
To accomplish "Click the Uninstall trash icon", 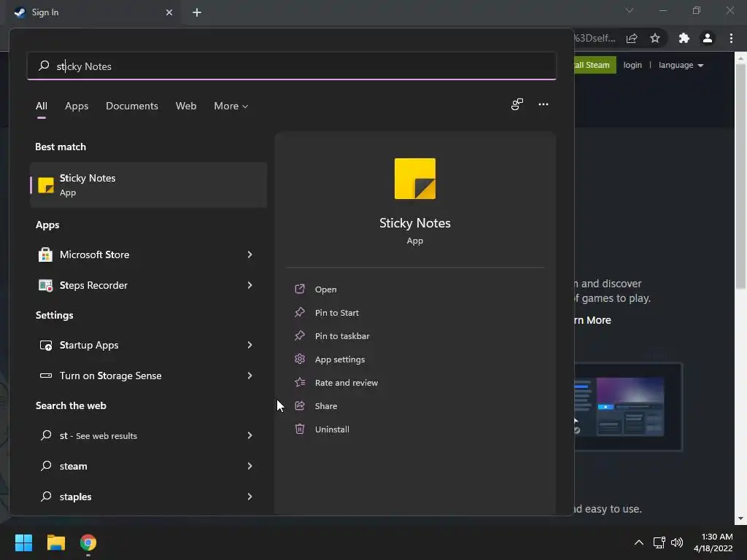I will tap(300, 429).
